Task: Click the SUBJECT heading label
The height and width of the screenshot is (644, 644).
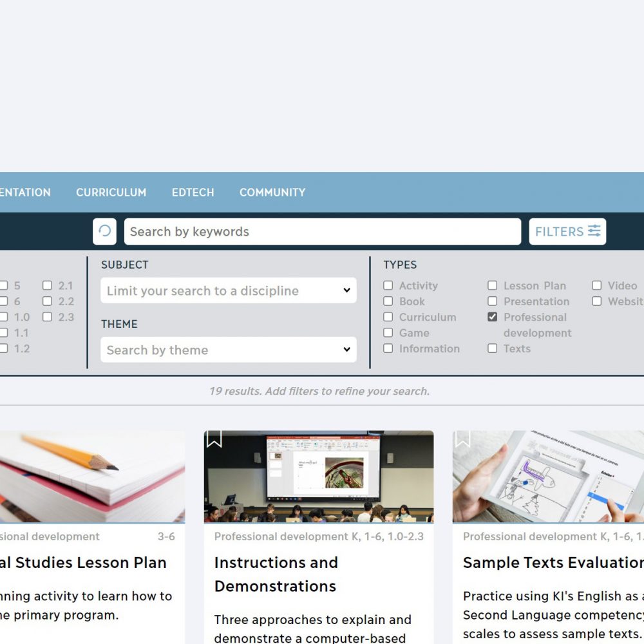Action: (x=124, y=265)
